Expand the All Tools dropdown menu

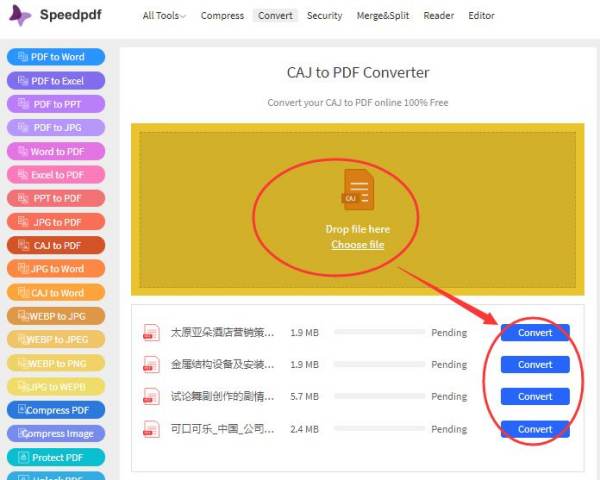coord(164,16)
